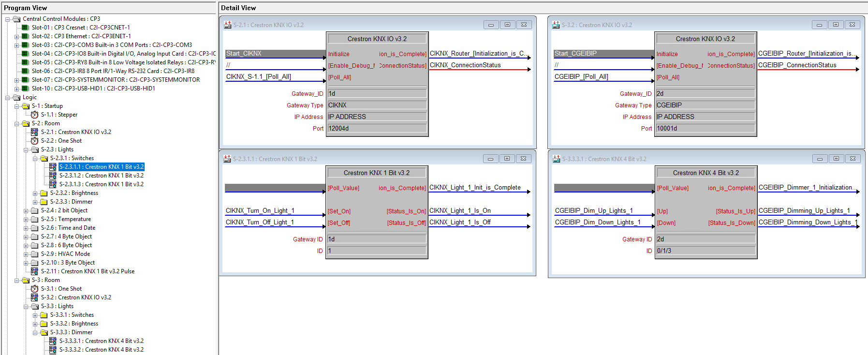Click the S-3.2 Crestron KNX IO module icon

[35, 297]
